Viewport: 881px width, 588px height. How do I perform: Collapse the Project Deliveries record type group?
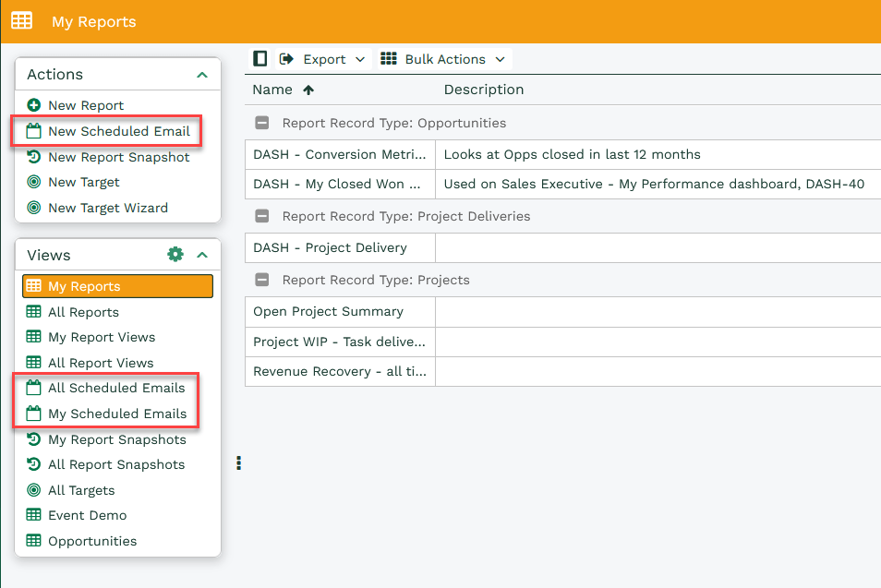point(262,216)
